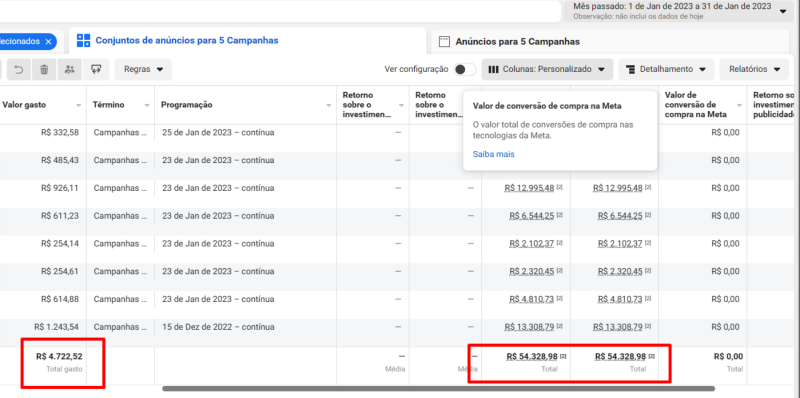Sort by Valor gasto column header

(x=24, y=105)
